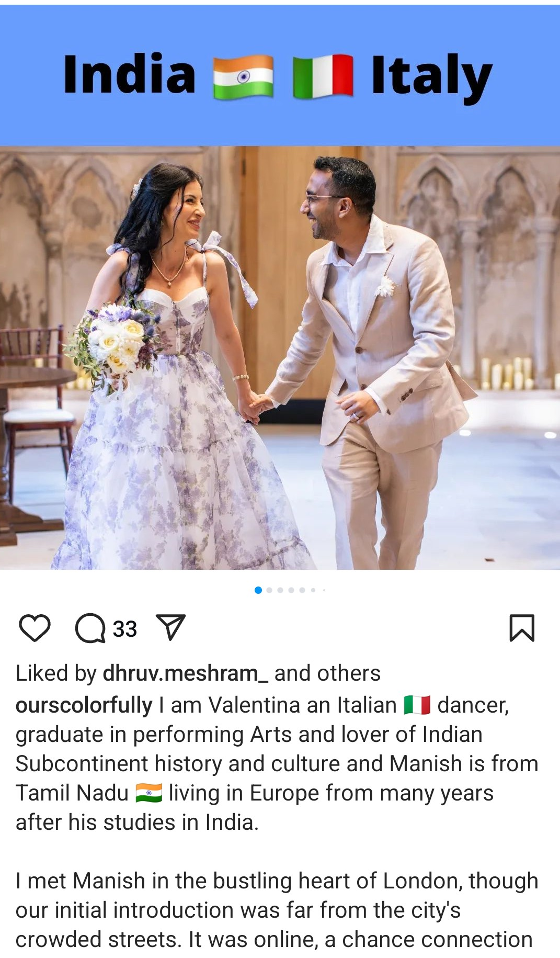Tap the wedding couple photo
Viewport: 560px width, 958px height.
pyautogui.click(x=280, y=357)
